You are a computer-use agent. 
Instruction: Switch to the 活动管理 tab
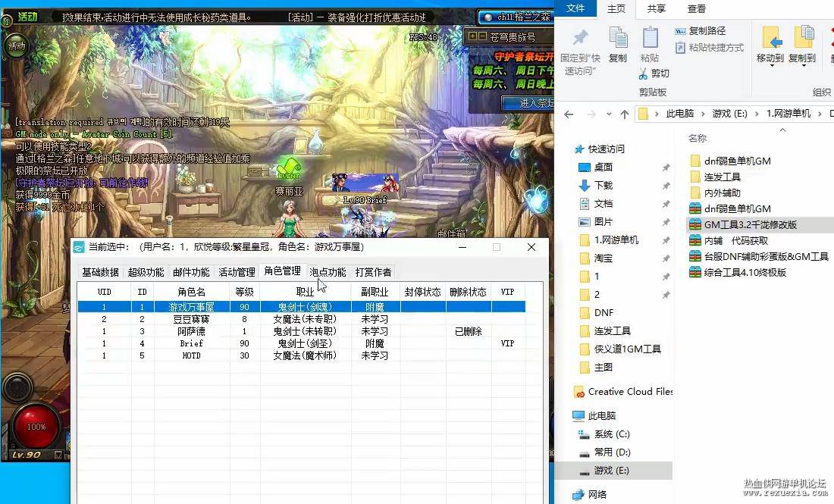pyautogui.click(x=237, y=272)
